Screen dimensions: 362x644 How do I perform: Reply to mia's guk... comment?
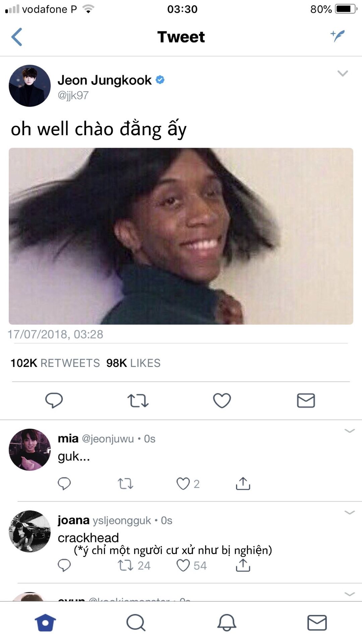click(64, 484)
